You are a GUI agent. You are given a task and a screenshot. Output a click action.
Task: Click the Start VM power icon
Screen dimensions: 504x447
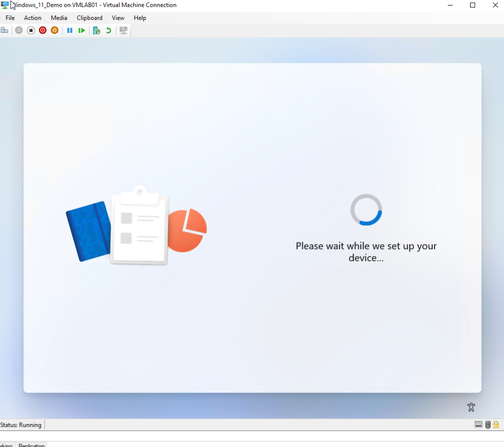(x=18, y=30)
